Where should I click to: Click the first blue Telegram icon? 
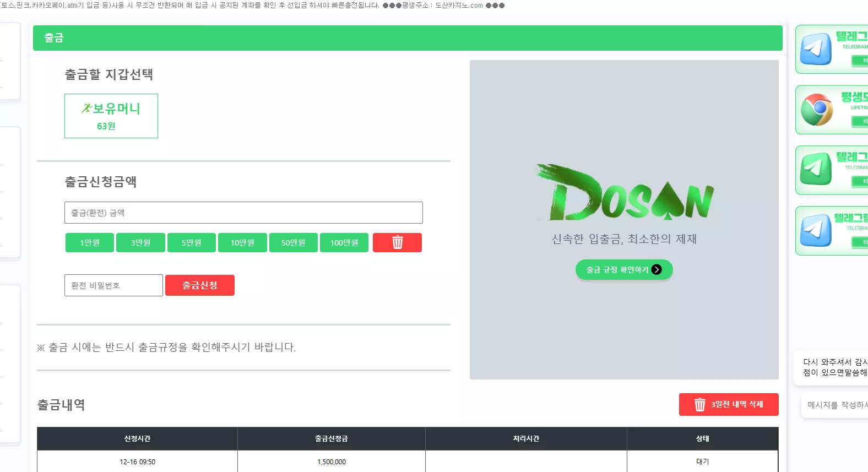pos(816,49)
